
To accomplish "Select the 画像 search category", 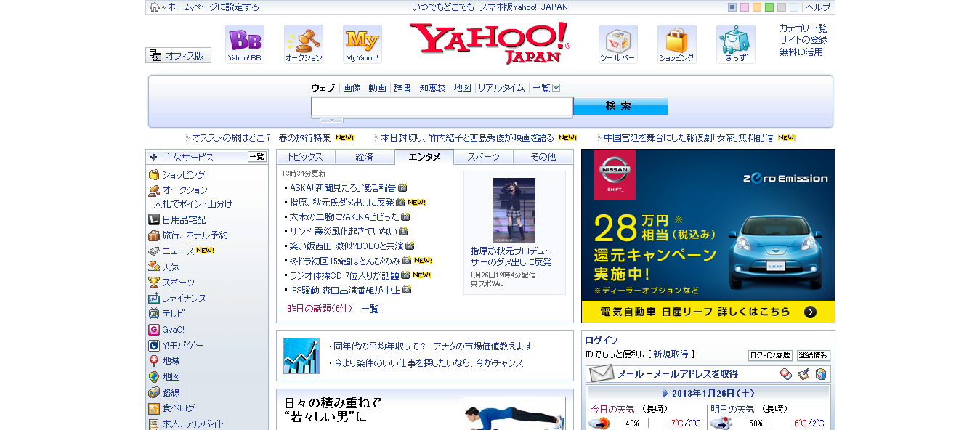I will pyautogui.click(x=352, y=88).
